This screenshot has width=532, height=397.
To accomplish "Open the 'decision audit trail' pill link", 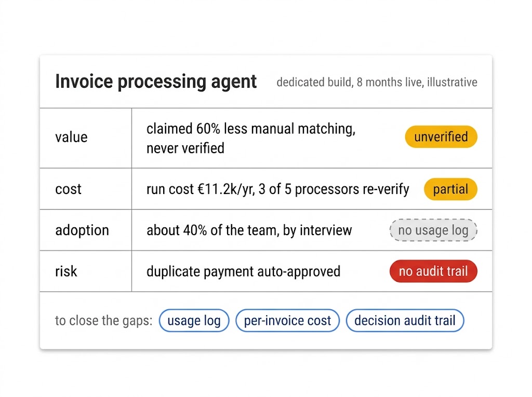I will click(x=405, y=320).
